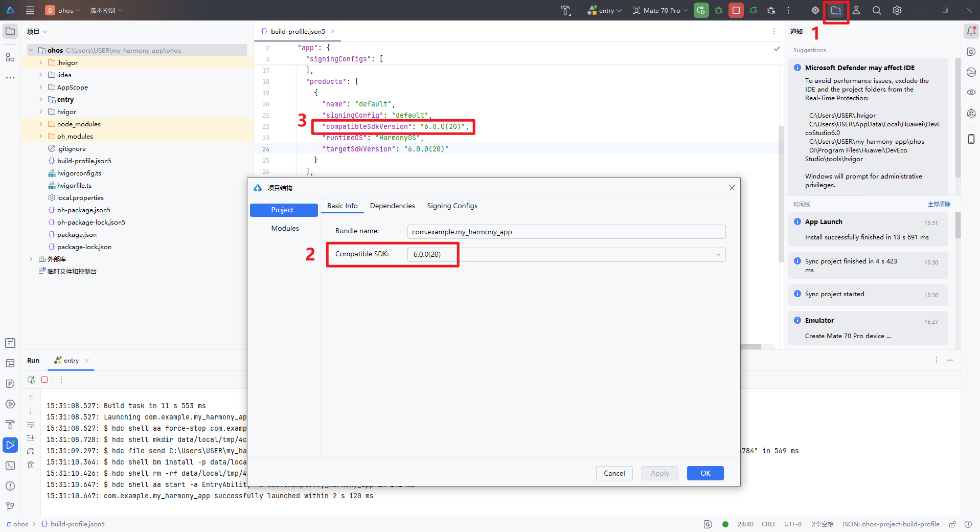Open the Run tool window icon
980x532 pixels.
10,445
